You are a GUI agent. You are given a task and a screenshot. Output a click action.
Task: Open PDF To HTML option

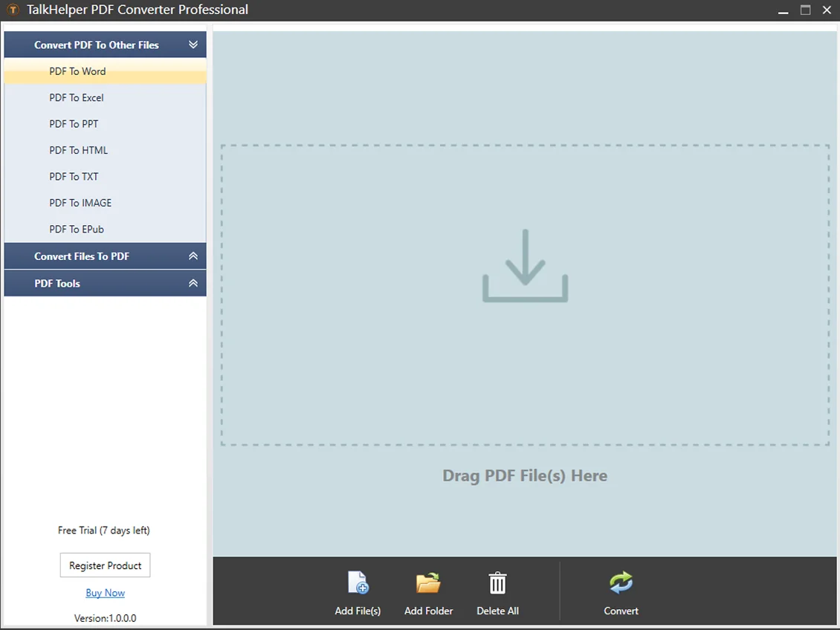point(105,150)
